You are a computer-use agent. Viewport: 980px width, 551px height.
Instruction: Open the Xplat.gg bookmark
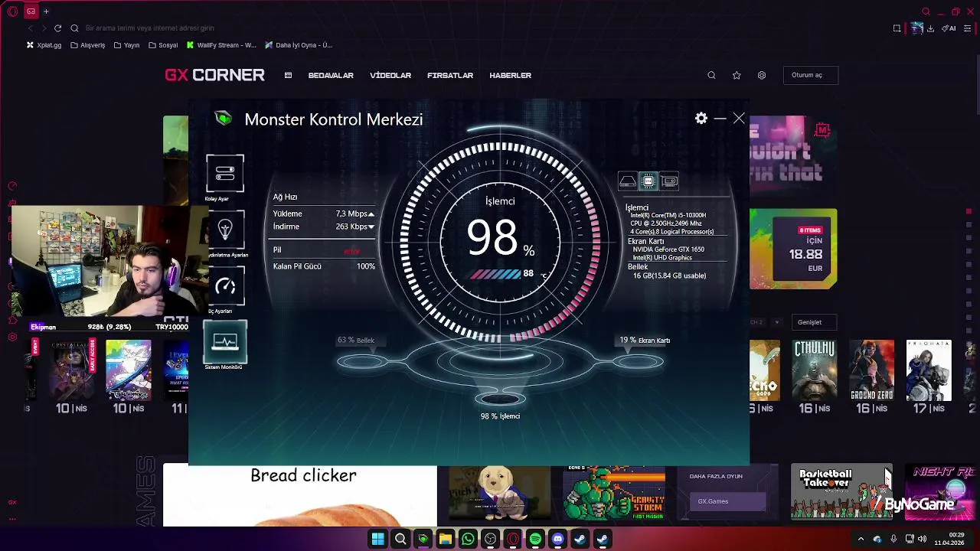coord(44,45)
